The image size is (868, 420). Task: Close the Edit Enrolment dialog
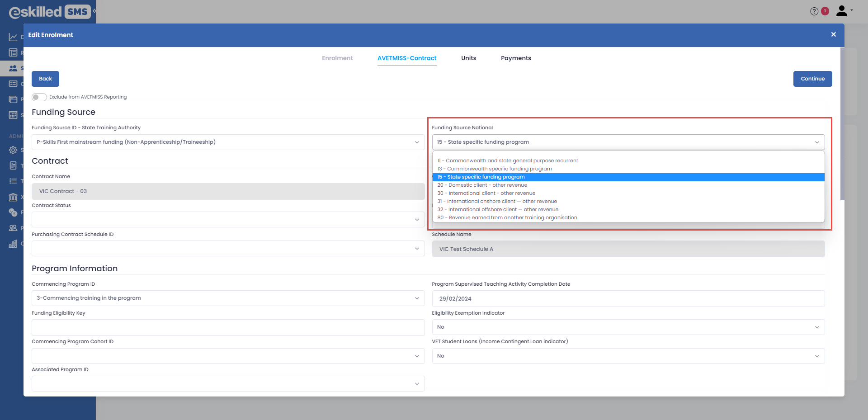833,35
